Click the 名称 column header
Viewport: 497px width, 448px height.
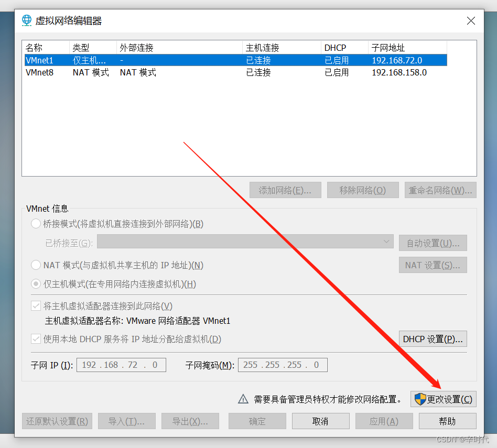coord(47,48)
